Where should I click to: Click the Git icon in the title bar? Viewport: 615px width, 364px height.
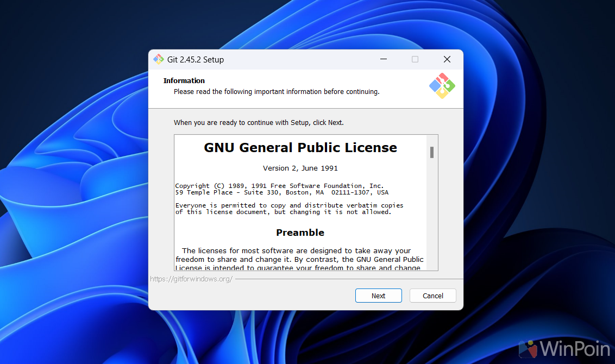159,59
